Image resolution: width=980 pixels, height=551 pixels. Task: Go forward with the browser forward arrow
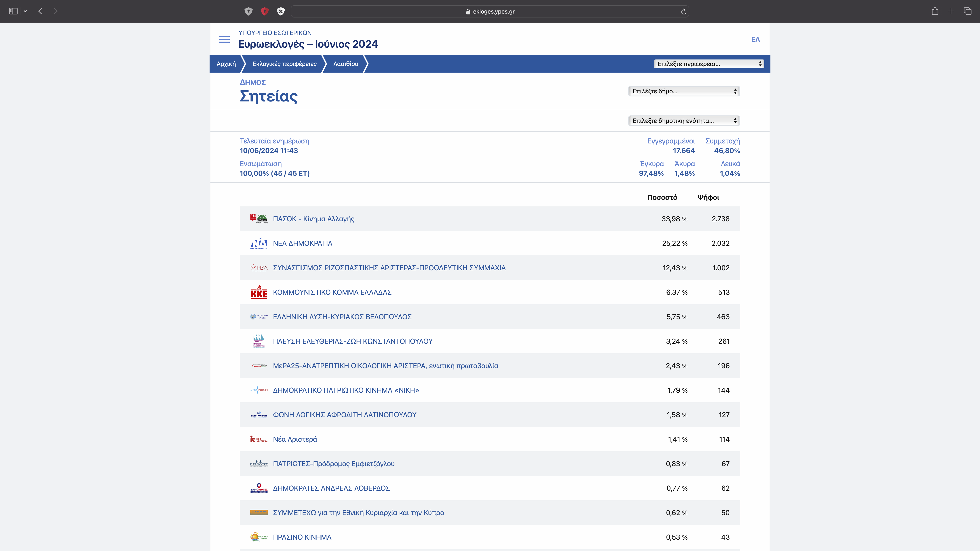pos(56,11)
